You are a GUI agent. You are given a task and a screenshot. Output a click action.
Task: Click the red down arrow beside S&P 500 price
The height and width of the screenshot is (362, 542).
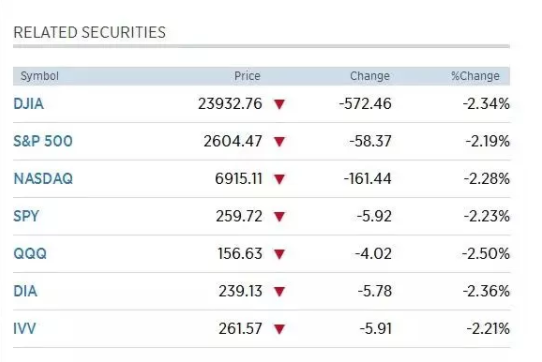[279, 141]
